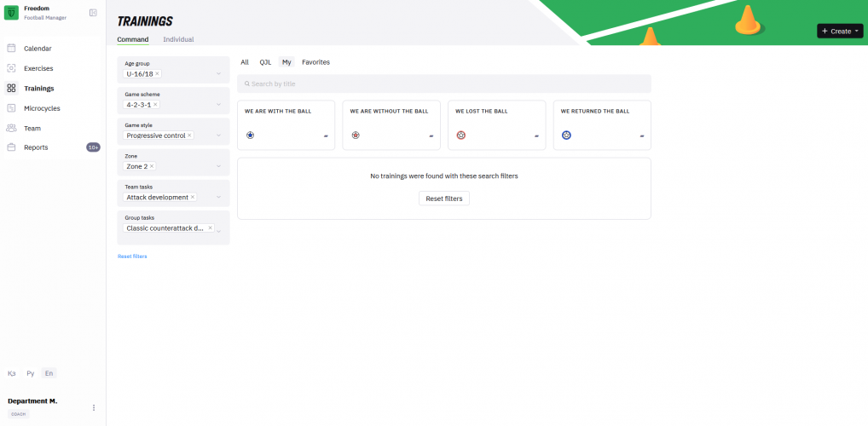
Task: Click the Team people icon in the sidebar
Action: coord(11,128)
